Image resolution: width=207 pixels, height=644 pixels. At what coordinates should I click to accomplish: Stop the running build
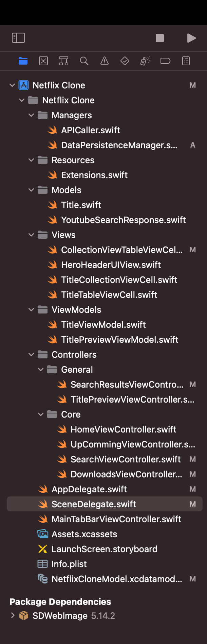(160, 38)
